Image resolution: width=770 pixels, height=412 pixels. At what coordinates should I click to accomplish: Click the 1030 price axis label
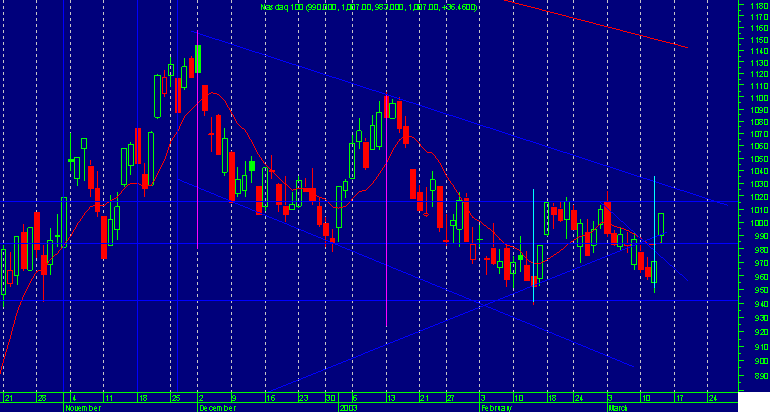[x=760, y=184]
